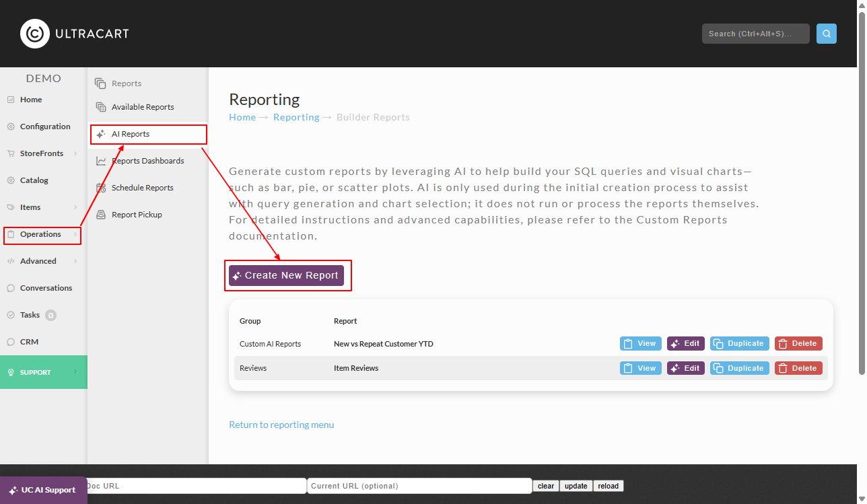View the New vs Repeat Customer YTD report
The height and width of the screenshot is (504, 867).
[641, 343]
